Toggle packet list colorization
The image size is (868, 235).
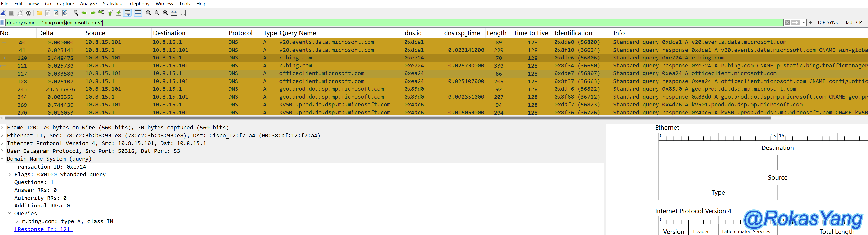point(138,13)
